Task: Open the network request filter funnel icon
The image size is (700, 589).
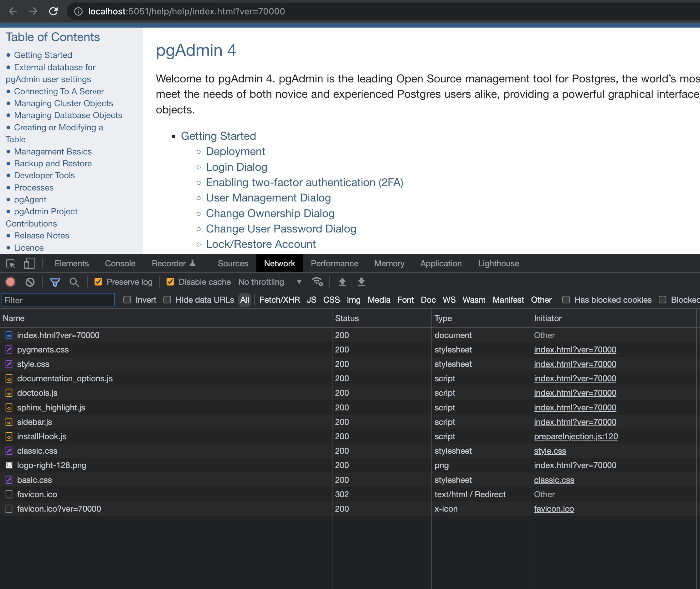Action: click(x=55, y=282)
